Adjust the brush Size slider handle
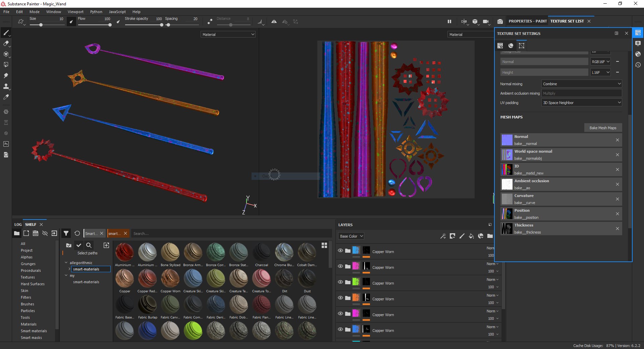 (41, 25)
